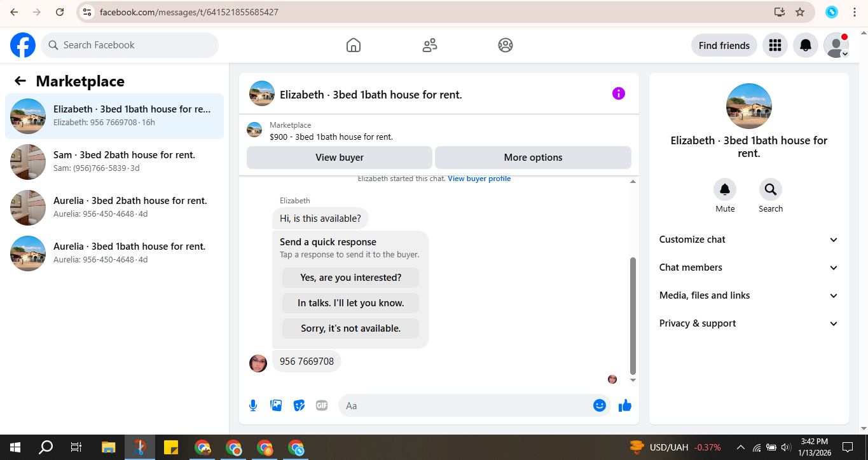Send quick response Yes, are you interested?
The height and width of the screenshot is (460, 868).
point(351,278)
